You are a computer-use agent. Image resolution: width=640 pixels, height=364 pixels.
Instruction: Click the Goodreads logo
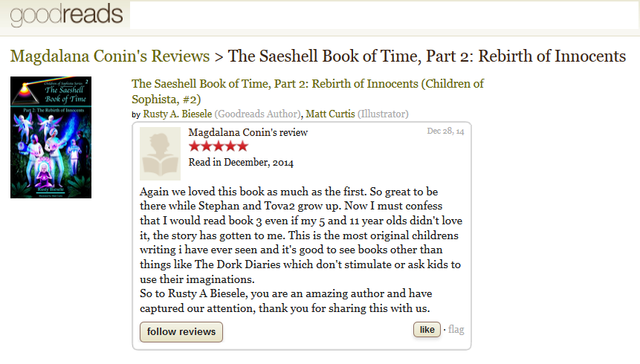pos(66,15)
